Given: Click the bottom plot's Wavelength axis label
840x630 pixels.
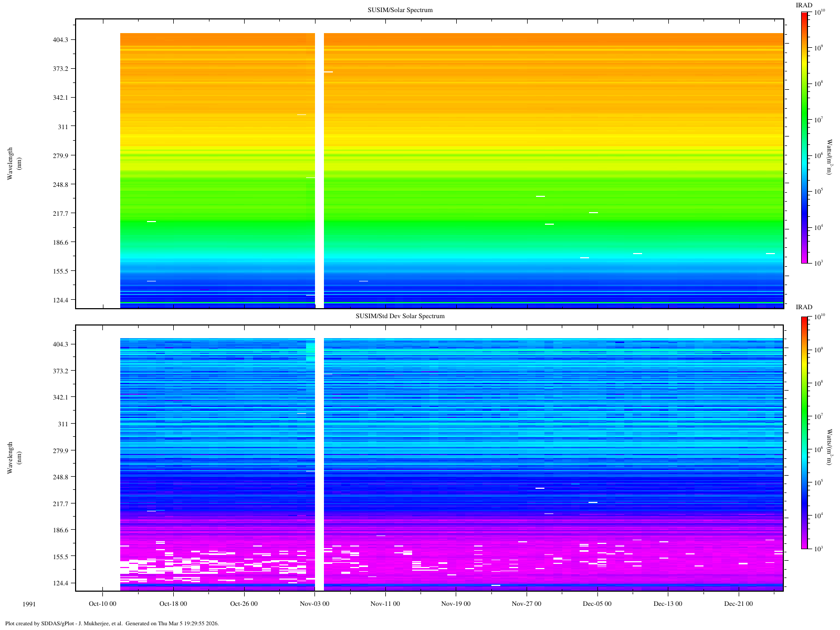Looking at the screenshot, I should tap(10, 458).
